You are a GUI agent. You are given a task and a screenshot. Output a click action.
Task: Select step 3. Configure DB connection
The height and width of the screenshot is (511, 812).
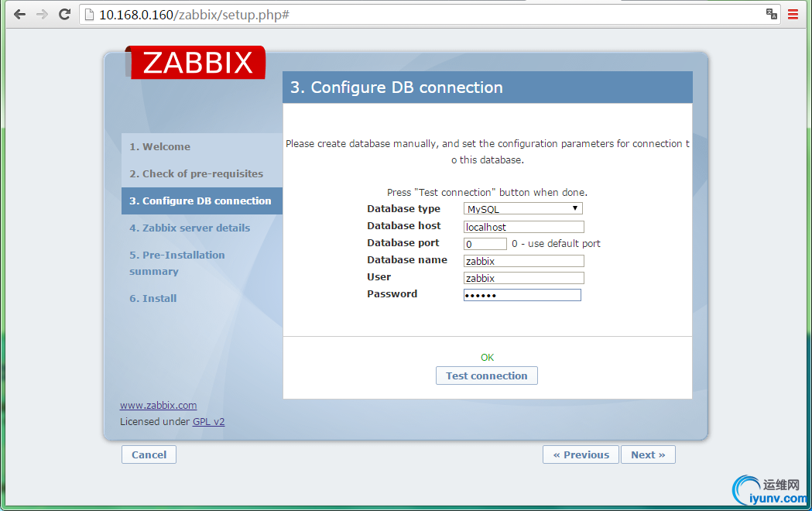[202, 201]
